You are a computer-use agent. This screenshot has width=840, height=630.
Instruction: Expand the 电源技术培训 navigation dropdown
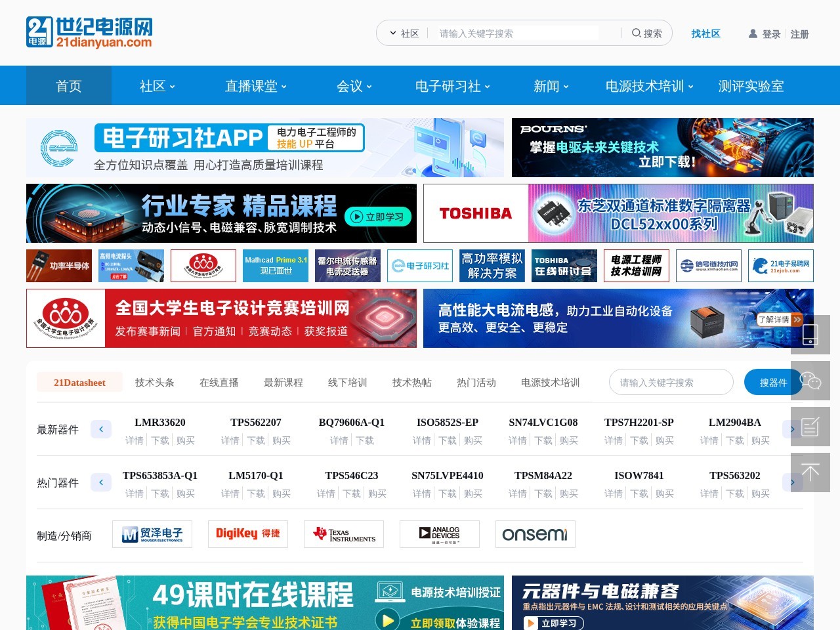[648, 86]
